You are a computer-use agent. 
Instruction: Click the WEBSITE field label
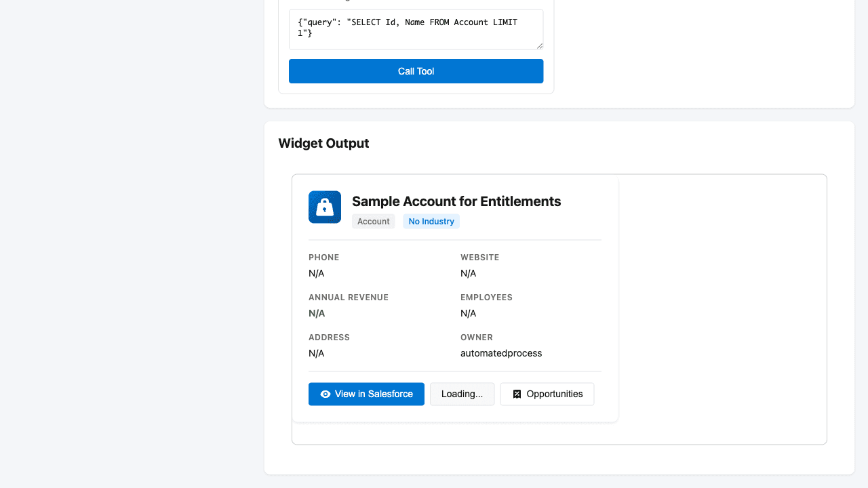[479, 258]
